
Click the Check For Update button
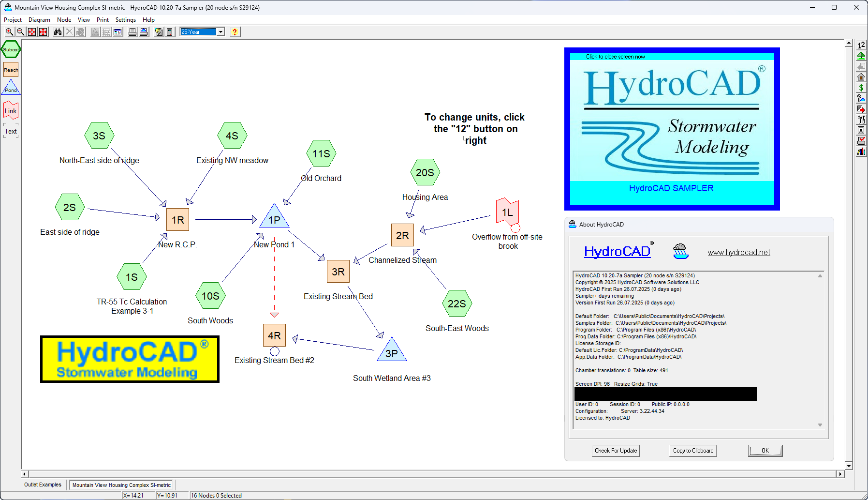point(615,450)
